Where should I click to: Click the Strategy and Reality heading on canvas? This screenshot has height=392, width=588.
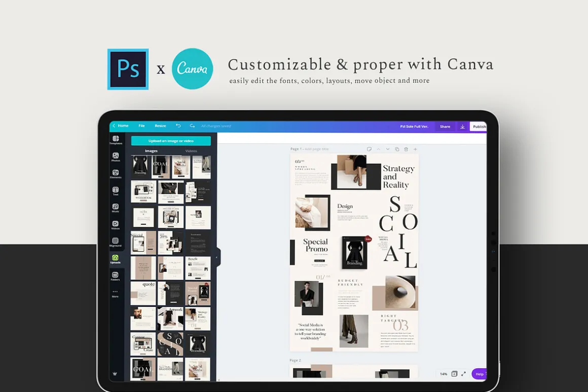tap(398, 177)
